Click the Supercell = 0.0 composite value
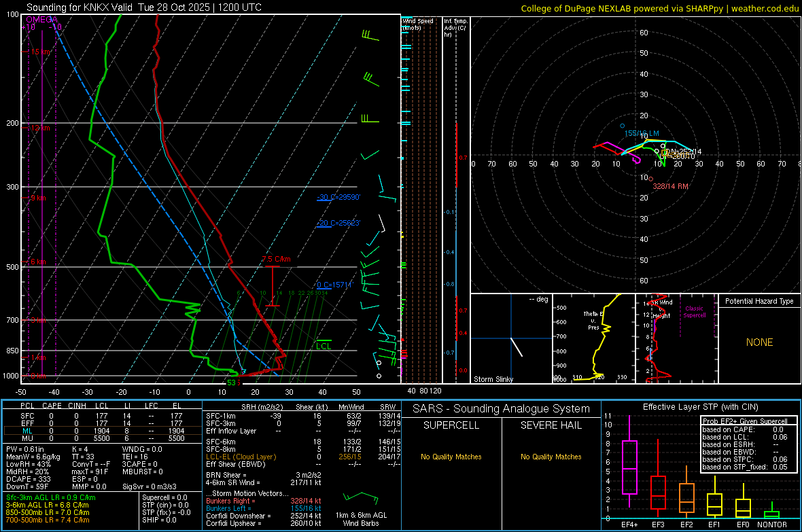Viewport: 802px width, 532px height. [164, 498]
